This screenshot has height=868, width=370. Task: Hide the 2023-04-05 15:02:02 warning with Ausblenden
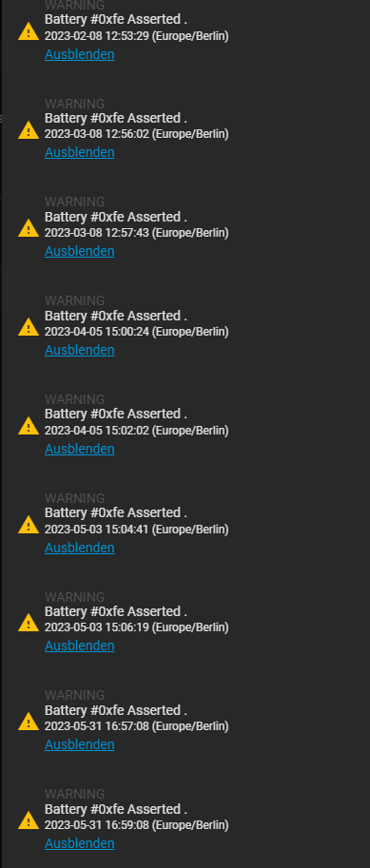pos(80,449)
